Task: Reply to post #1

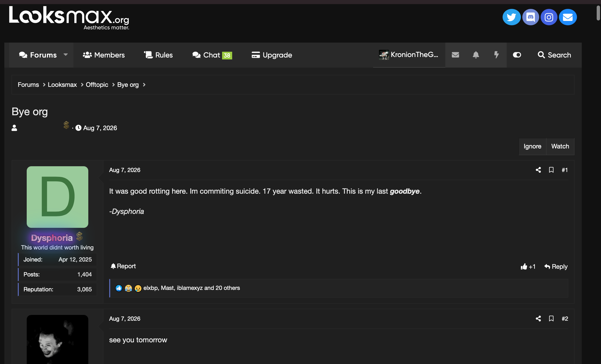Action: (x=556, y=266)
